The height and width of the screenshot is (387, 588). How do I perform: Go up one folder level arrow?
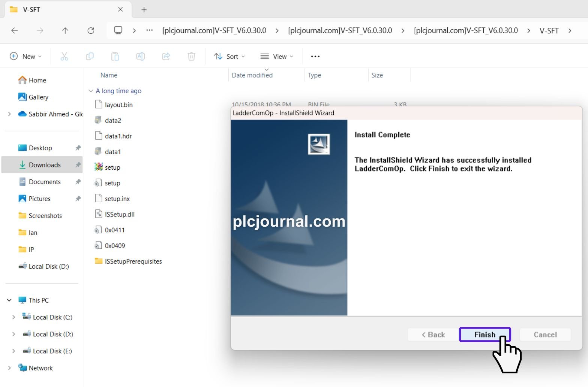(x=65, y=31)
